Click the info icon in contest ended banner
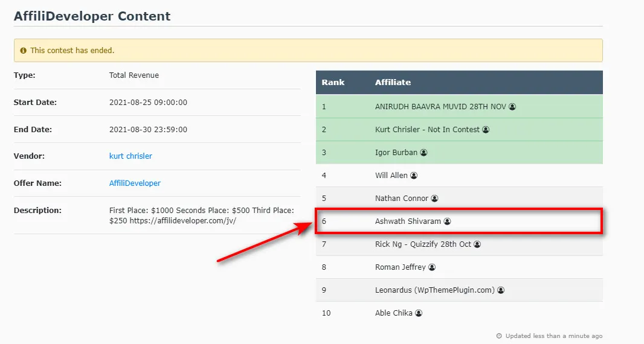Viewport: 644px width, 344px height. coord(24,51)
